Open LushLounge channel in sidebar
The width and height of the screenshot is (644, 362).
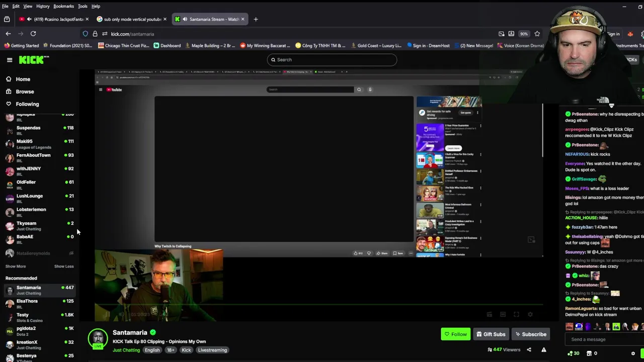click(x=39, y=198)
